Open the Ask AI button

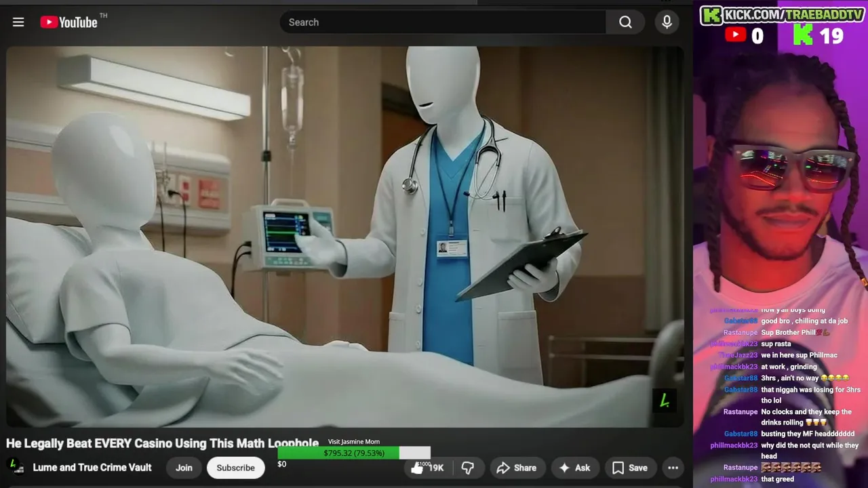point(574,468)
